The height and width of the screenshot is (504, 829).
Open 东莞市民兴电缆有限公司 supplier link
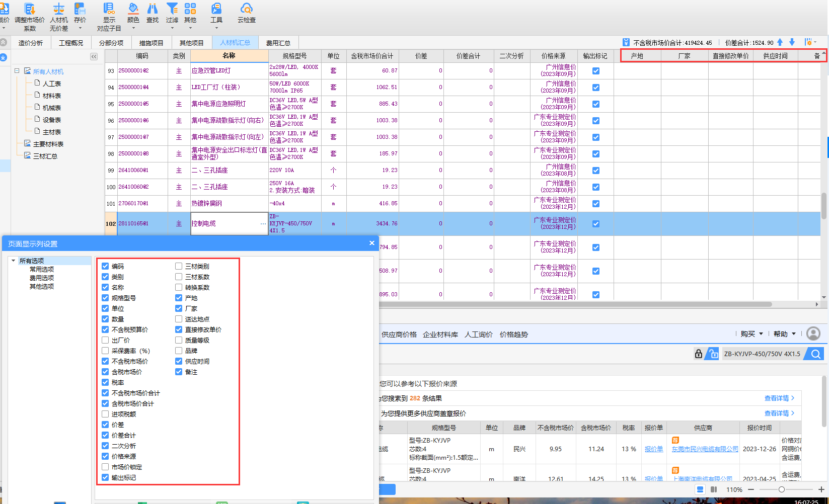705,449
